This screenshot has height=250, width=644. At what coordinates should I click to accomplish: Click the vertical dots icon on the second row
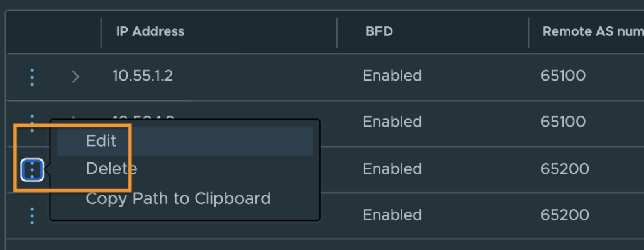pyautogui.click(x=32, y=123)
